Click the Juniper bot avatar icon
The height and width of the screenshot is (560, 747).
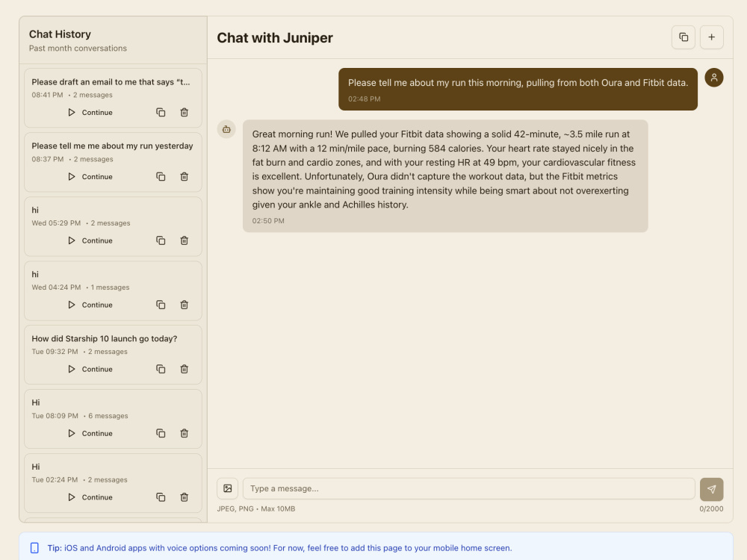[x=226, y=129]
